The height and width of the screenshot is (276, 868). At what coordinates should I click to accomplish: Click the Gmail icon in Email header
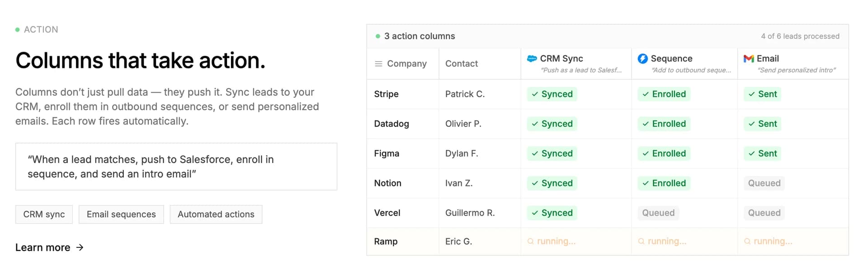coord(749,58)
